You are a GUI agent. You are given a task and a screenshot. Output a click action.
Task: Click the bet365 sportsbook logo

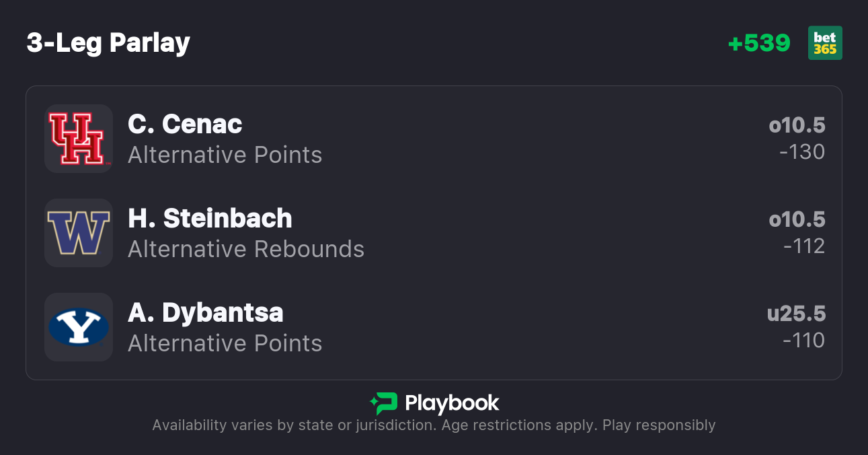[825, 43]
